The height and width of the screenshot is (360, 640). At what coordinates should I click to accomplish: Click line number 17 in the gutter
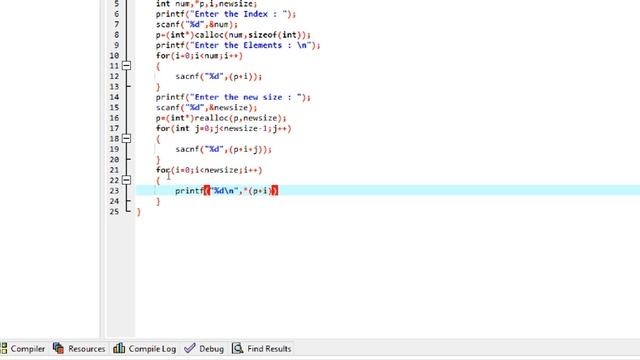click(114, 128)
